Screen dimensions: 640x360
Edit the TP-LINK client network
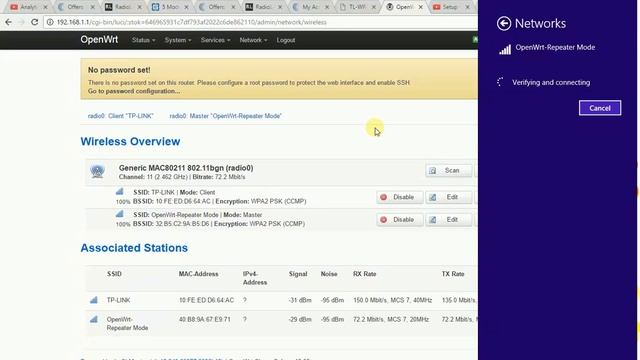[x=449, y=197]
